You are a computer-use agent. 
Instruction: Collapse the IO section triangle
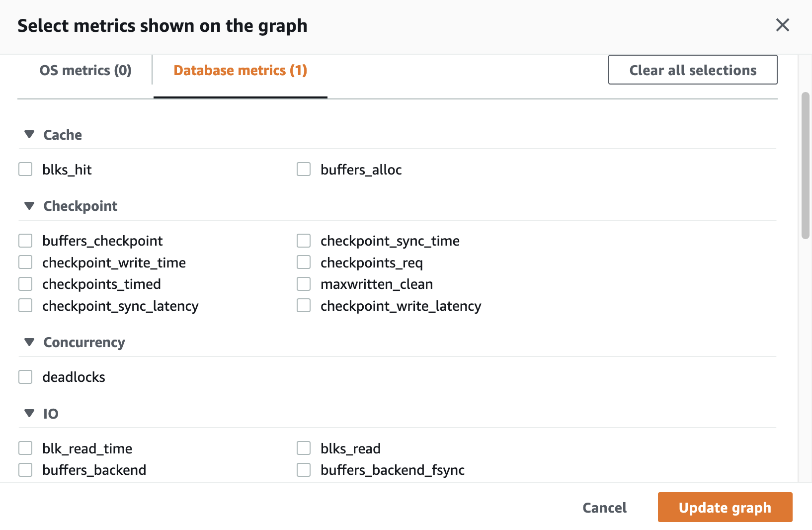tap(29, 413)
